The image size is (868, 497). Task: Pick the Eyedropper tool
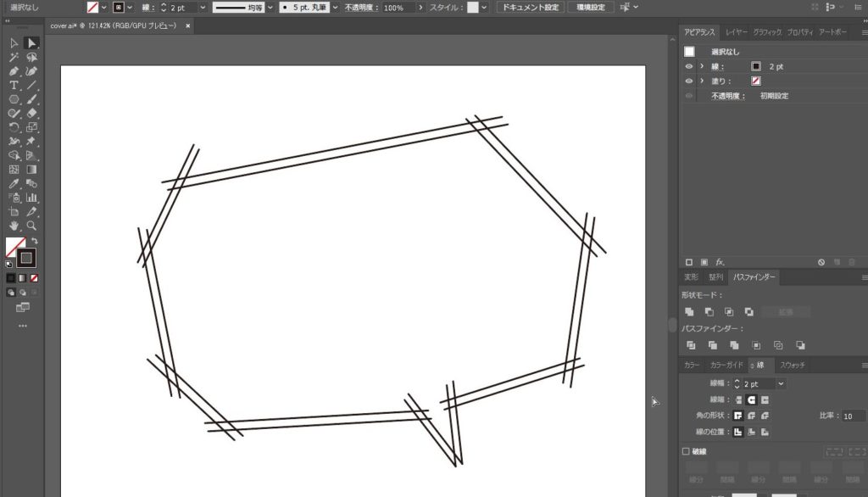tap(14, 183)
